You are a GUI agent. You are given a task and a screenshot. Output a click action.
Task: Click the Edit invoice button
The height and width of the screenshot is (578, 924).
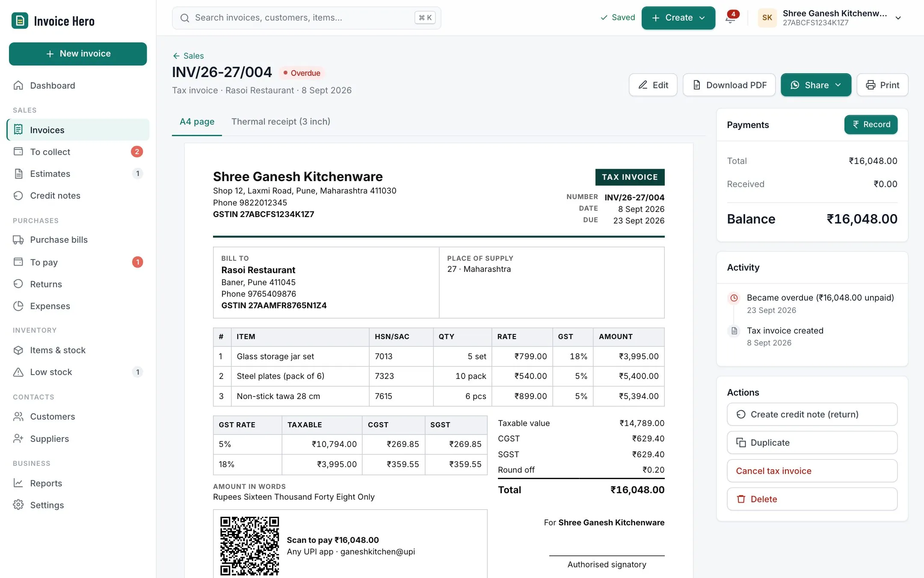click(x=653, y=85)
